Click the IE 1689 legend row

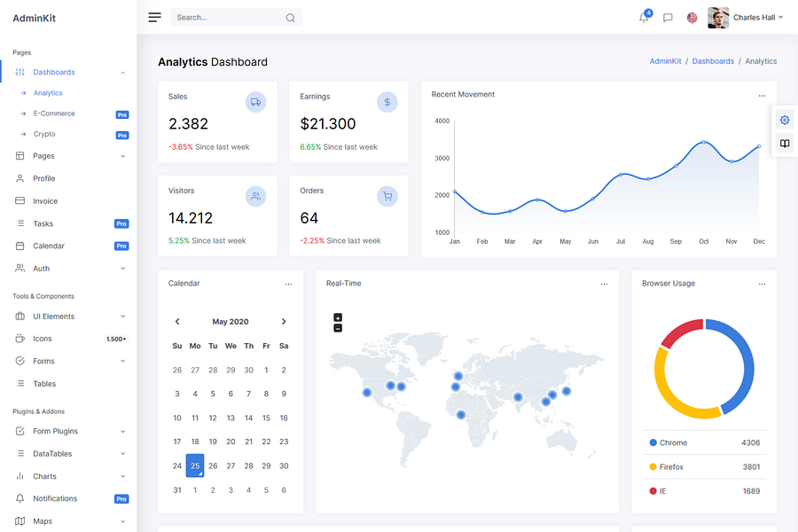(704, 491)
